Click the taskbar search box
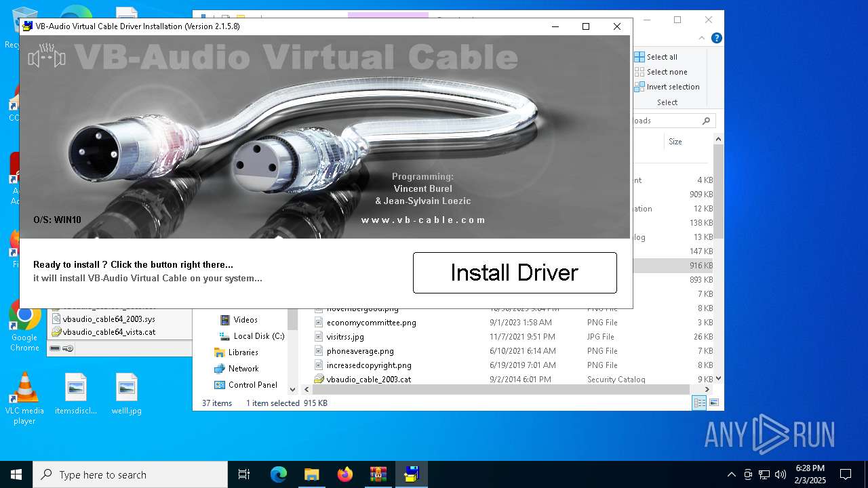 click(130, 474)
